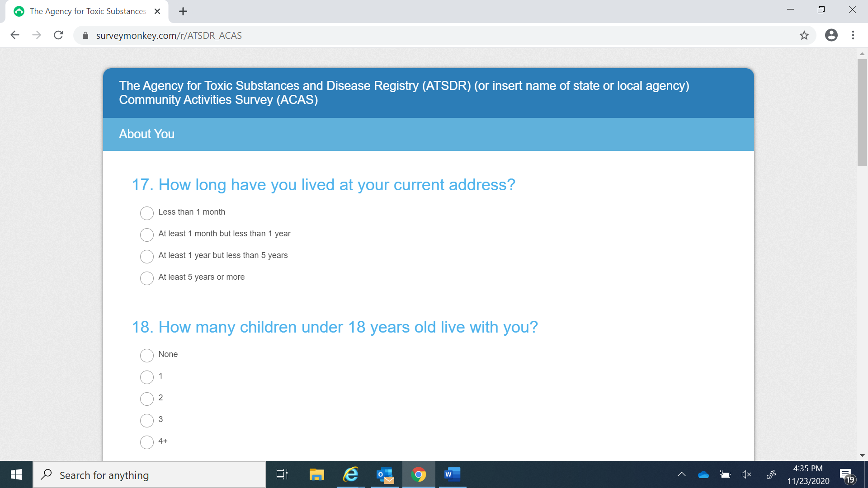Open the Chrome three-dot menu

(853, 35)
